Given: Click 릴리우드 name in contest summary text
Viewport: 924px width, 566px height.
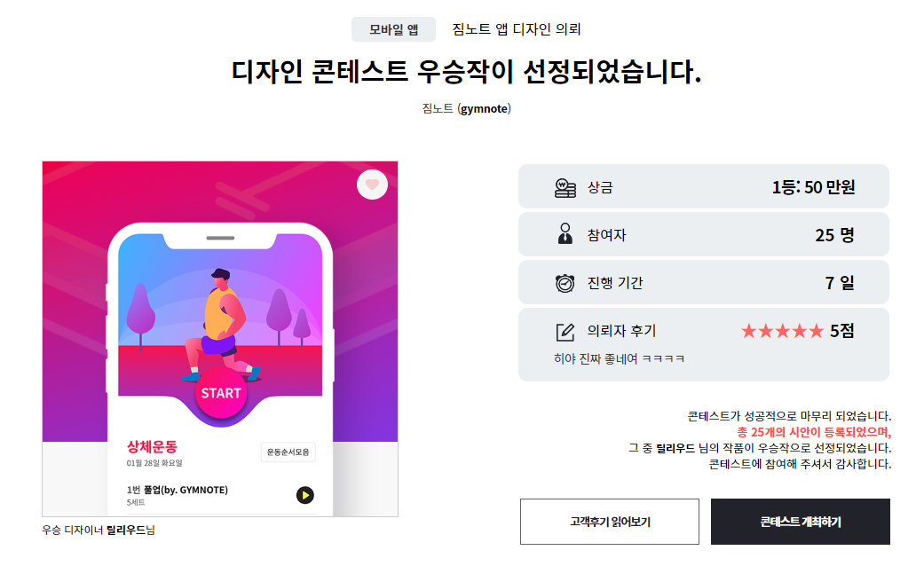Looking at the screenshot, I should click(675, 448).
